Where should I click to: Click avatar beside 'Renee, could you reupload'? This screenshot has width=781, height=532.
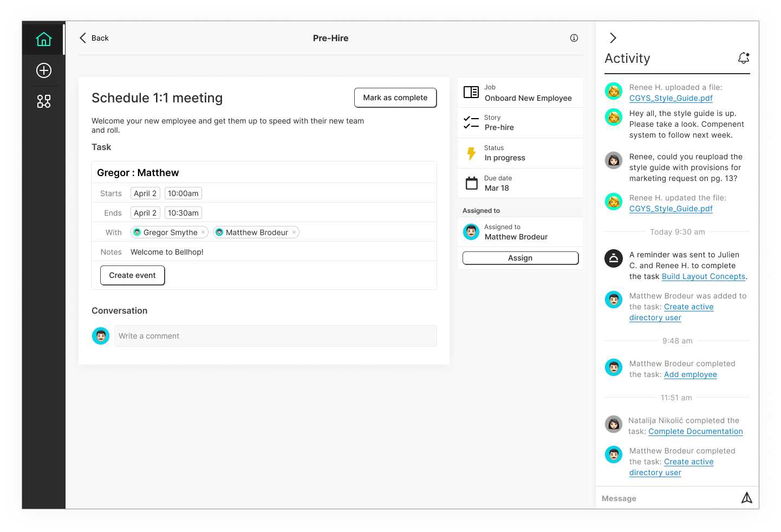(614, 160)
